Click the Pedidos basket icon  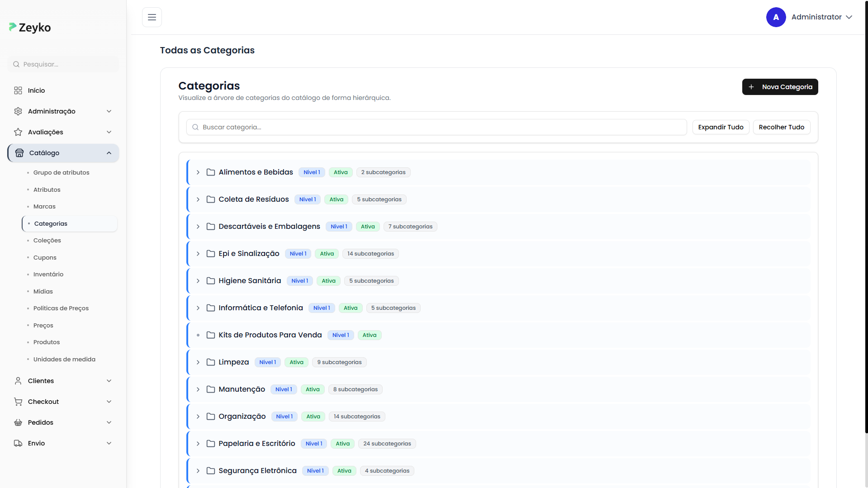tap(18, 422)
